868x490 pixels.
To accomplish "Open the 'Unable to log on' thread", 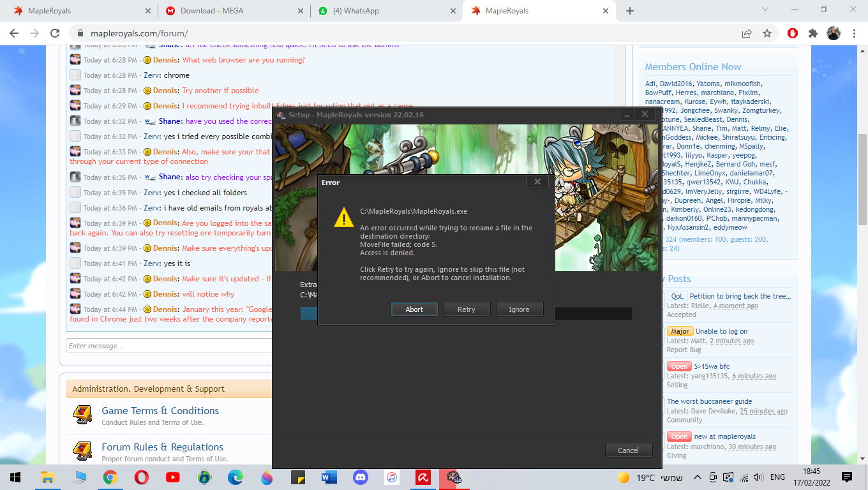I will click(x=721, y=331).
